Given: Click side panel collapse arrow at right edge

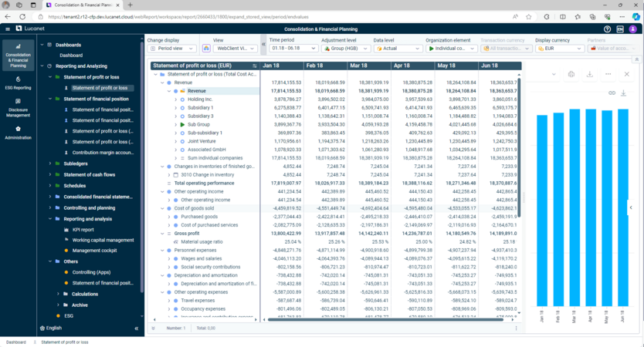Looking at the screenshot, I should 631,207.
